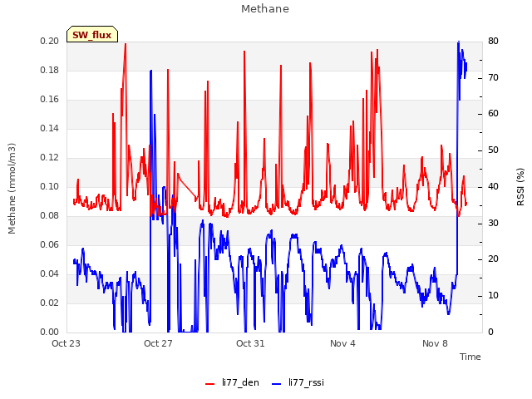Click the 0.14 left axis value
Image resolution: width=532 pixels, height=399 pixels.
tap(50, 129)
